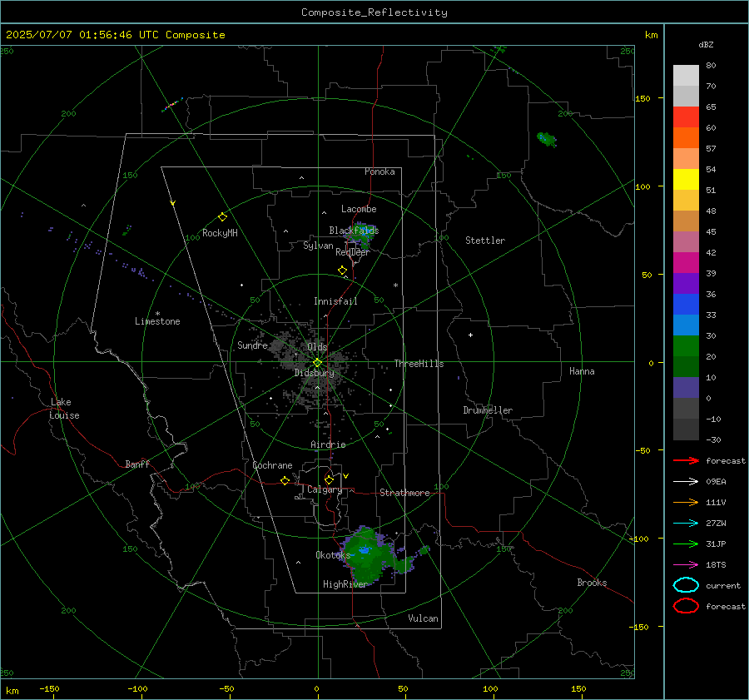
Task: Click the Stettler label
Action: (485, 241)
